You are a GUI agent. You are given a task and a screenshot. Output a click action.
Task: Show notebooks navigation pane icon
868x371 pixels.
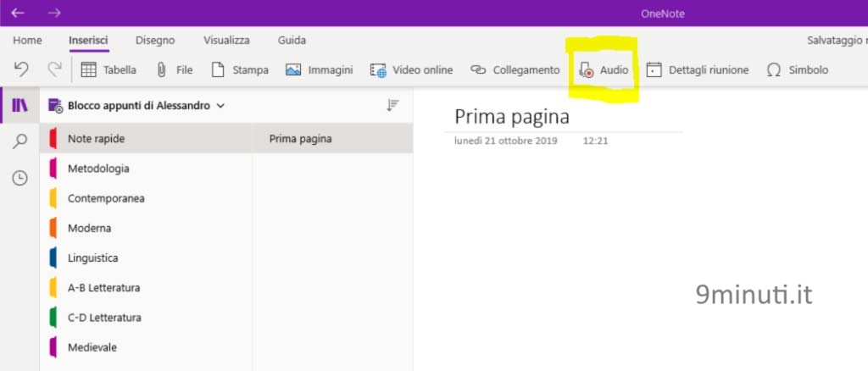(20, 105)
